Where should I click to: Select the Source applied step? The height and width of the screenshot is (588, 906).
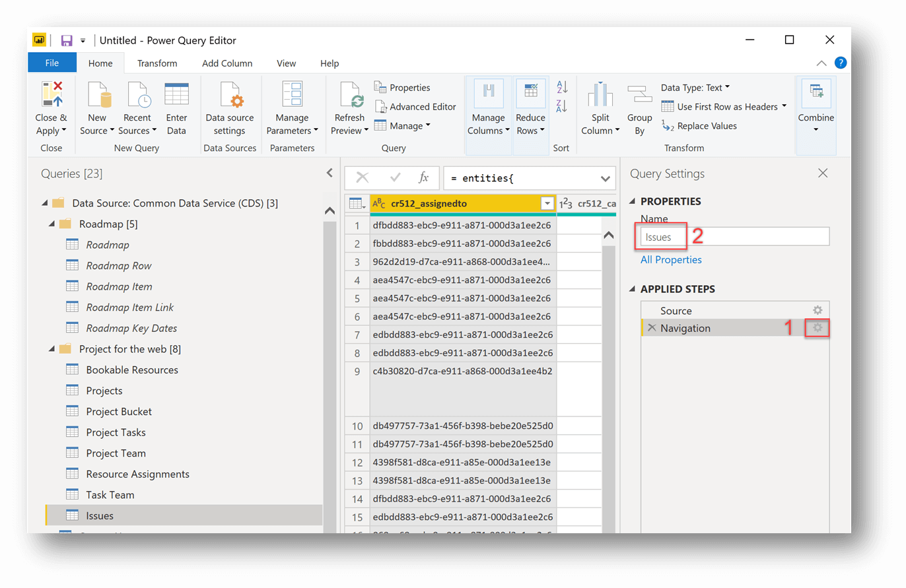coord(735,310)
